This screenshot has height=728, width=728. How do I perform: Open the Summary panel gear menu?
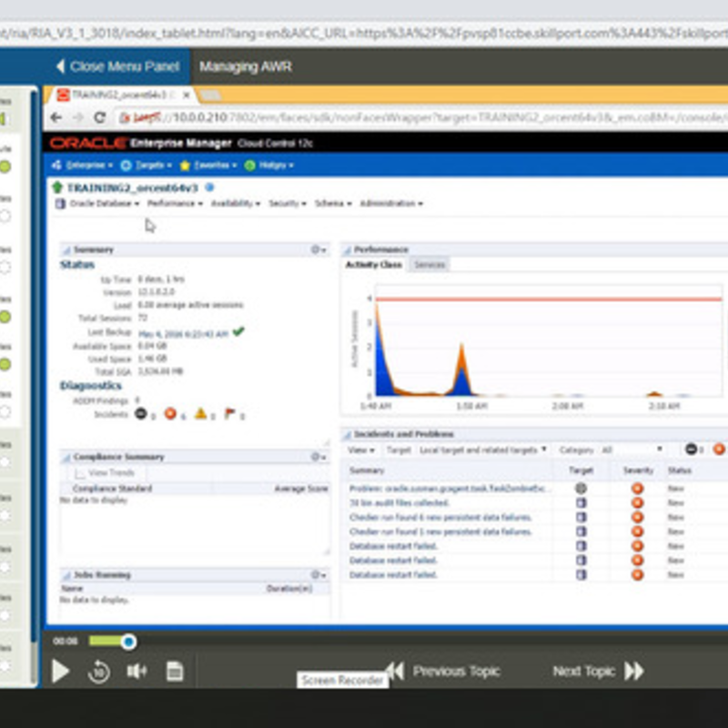click(318, 249)
